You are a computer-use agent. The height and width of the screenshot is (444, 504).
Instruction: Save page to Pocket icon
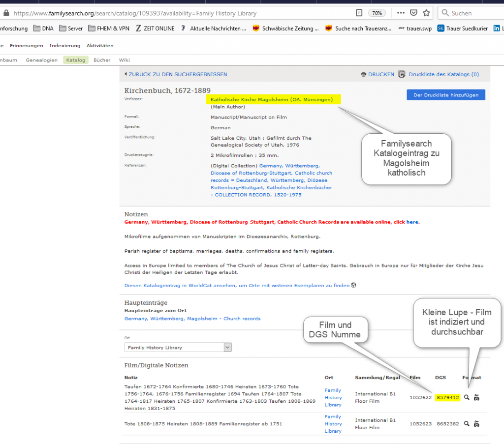coord(413,13)
